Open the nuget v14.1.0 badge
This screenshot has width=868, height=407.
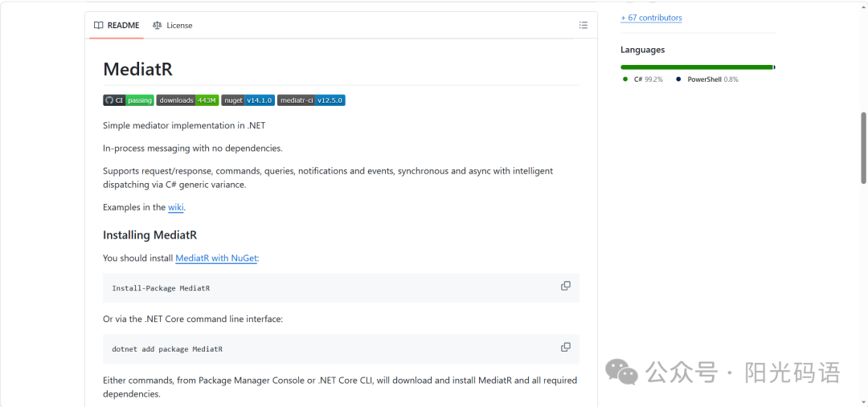click(x=248, y=100)
